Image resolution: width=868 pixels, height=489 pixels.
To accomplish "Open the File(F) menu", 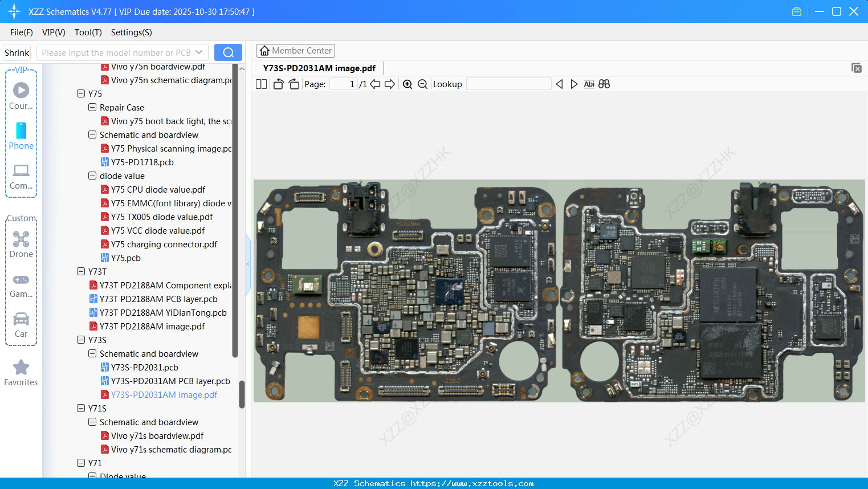I will click(22, 32).
